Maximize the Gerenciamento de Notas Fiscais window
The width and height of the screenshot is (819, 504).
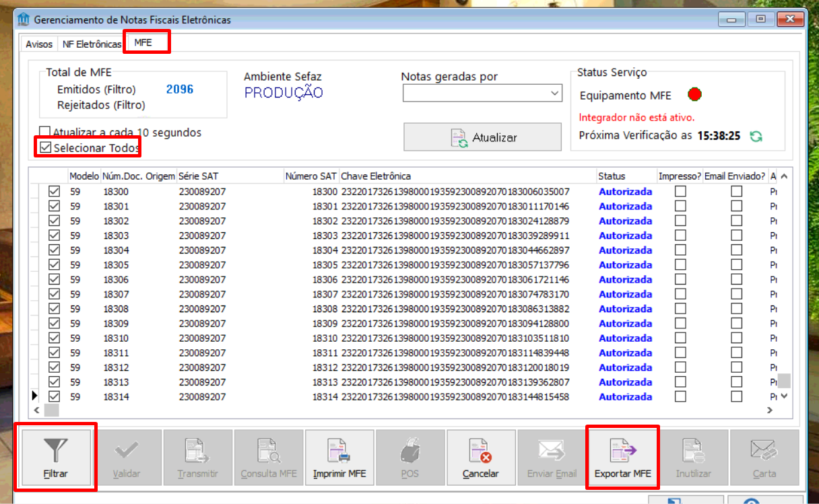[x=761, y=20]
